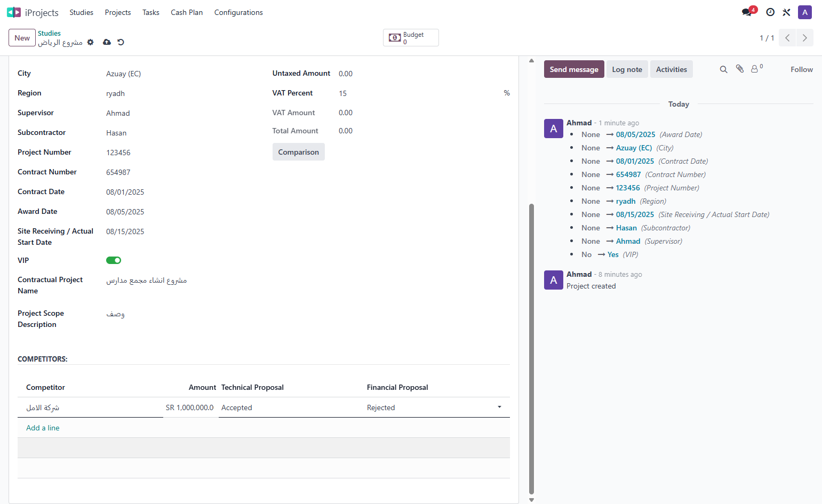Image resolution: width=822 pixels, height=504 pixels.
Task: Click scrollbar down arrow
Action: (531, 500)
